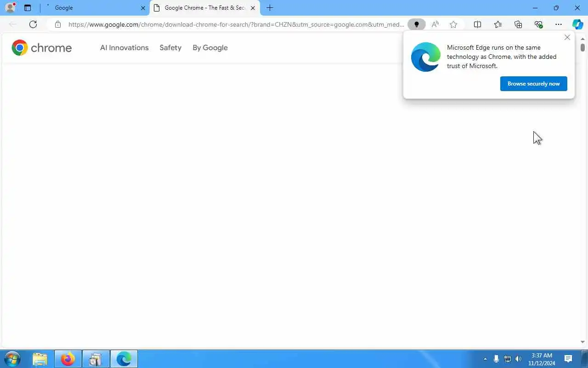Click the vertical scrollbar thumb
The height and width of the screenshot is (368, 588).
click(582, 47)
